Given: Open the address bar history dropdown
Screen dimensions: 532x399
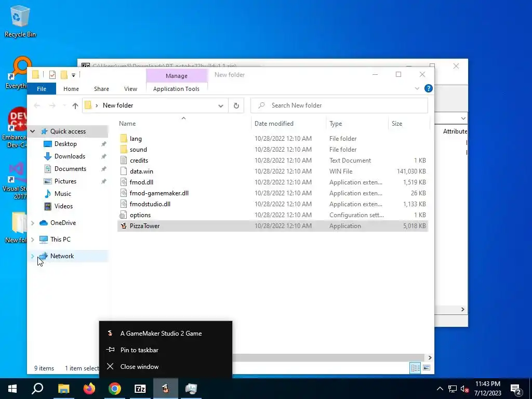Looking at the screenshot, I should click(220, 105).
